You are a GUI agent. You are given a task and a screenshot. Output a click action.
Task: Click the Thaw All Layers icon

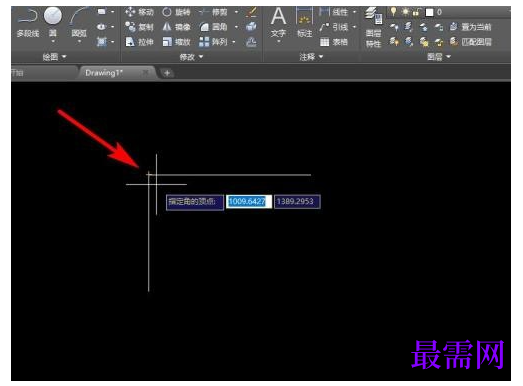(423, 42)
